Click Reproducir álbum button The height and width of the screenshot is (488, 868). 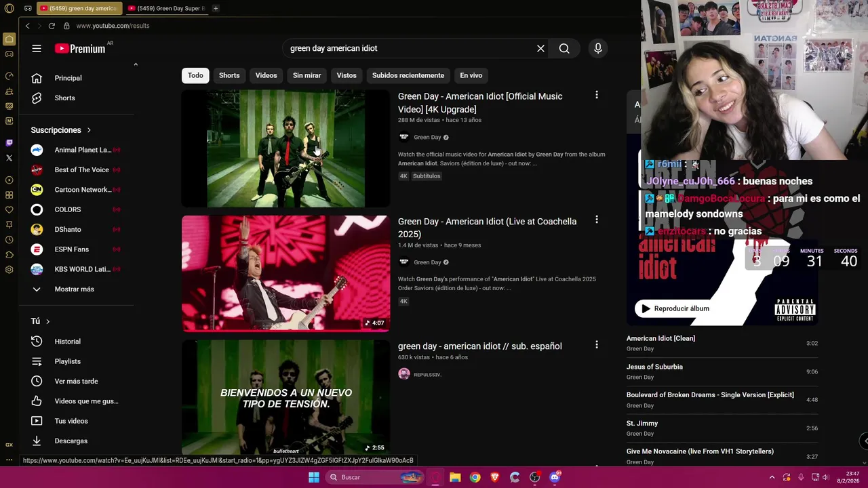[675, 308]
